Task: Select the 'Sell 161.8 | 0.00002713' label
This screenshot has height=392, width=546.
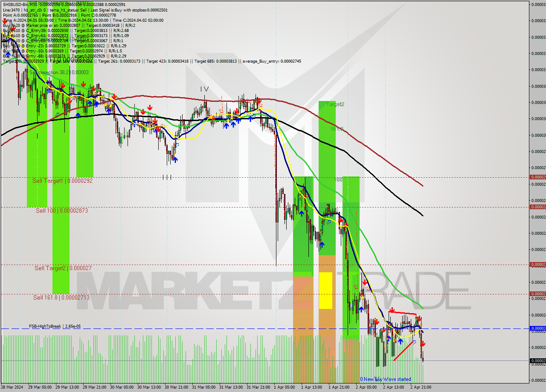Action: (61, 297)
